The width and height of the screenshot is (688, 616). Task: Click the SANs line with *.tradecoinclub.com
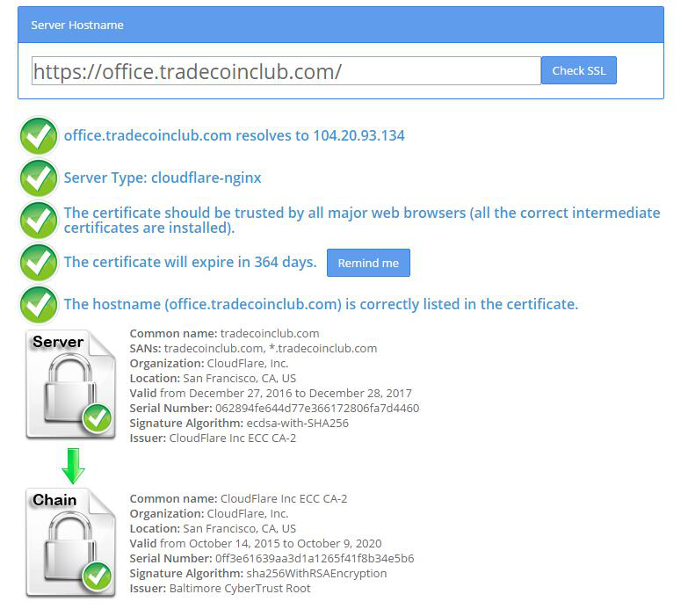point(253,348)
